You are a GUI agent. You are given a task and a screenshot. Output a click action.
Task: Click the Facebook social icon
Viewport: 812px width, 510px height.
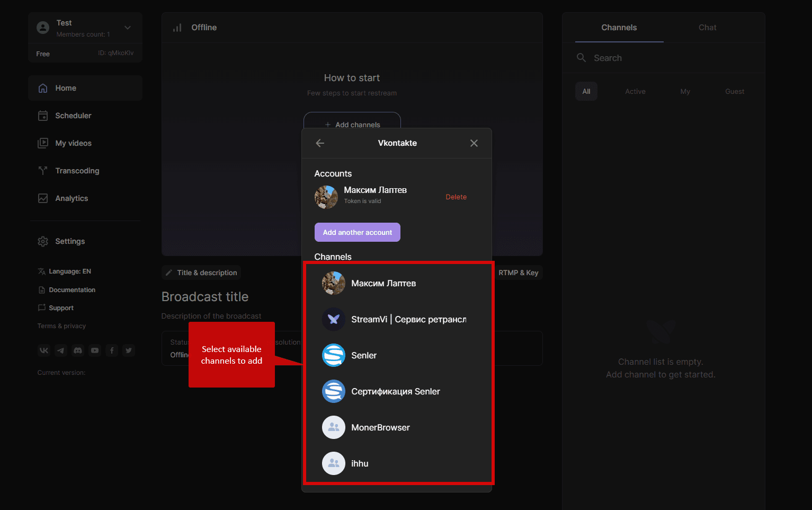point(112,350)
